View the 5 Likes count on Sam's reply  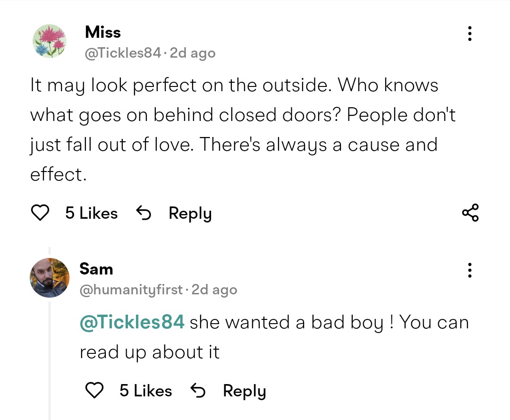pos(145,391)
